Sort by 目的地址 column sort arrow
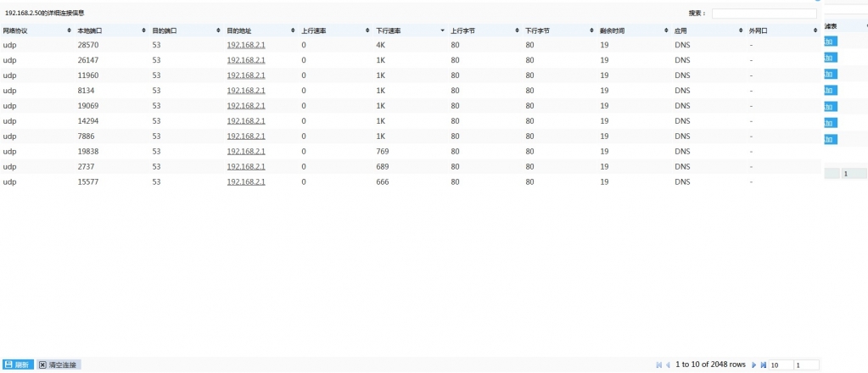The height and width of the screenshot is (373, 868). [x=293, y=31]
